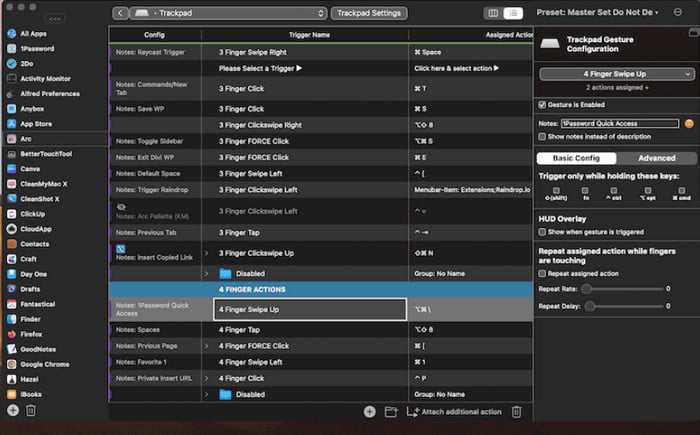Image resolution: width=700 pixels, height=435 pixels.
Task: Toggle Gesture is Enabled checkbox
Action: point(542,105)
